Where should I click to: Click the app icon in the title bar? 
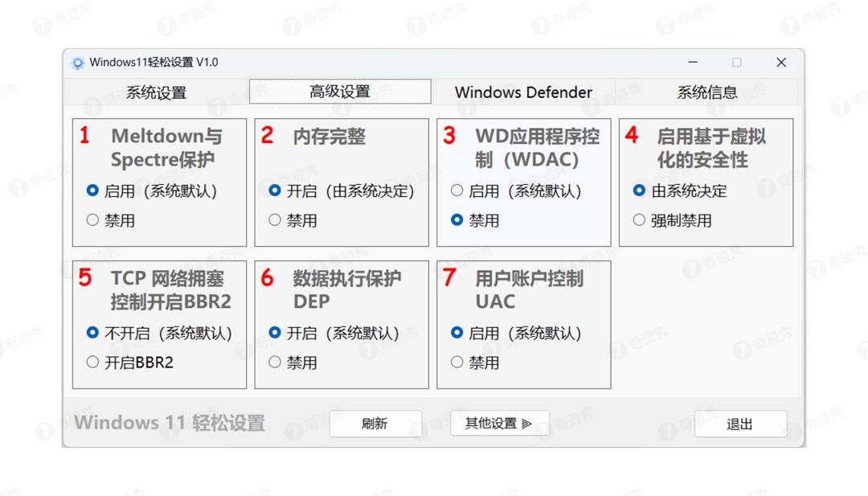point(78,63)
